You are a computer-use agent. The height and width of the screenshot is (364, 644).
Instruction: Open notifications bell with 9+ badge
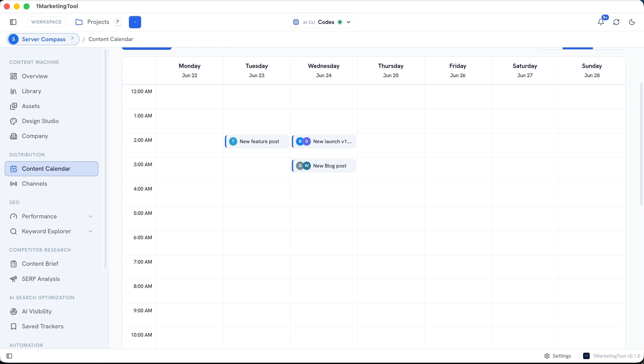tap(601, 22)
